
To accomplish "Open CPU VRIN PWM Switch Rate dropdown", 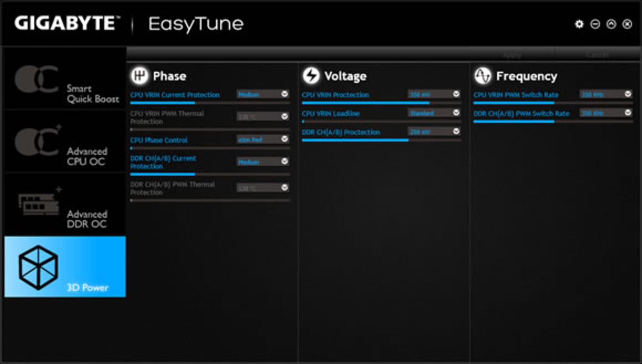I will click(x=606, y=94).
